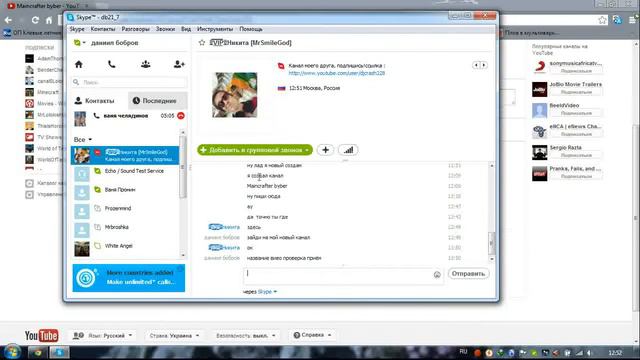Select the Никита [MrSmileGod] conversation

pyautogui.click(x=125, y=156)
